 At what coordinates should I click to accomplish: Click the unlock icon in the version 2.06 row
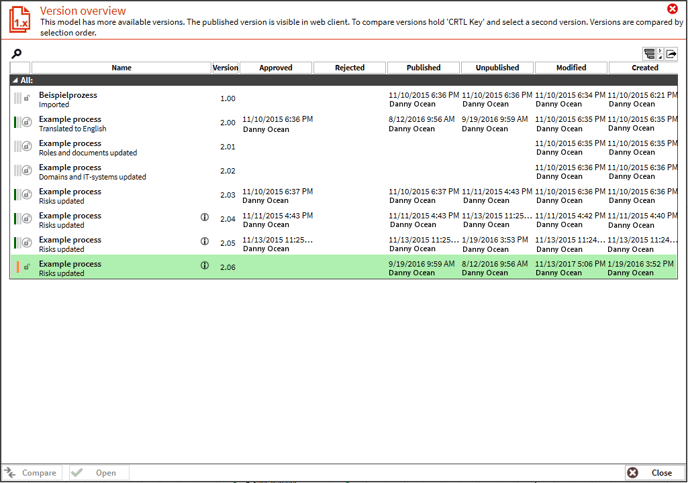click(x=27, y=267)
